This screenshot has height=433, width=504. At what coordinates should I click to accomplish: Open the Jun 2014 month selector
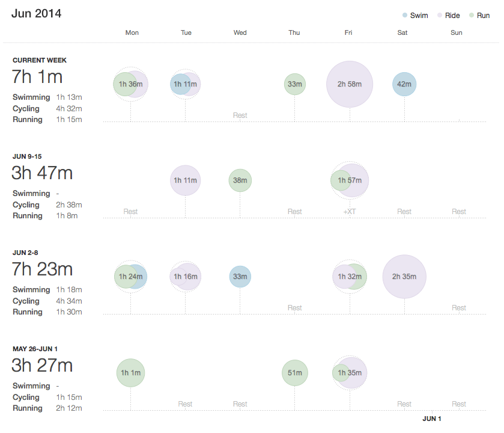[36, 13]
